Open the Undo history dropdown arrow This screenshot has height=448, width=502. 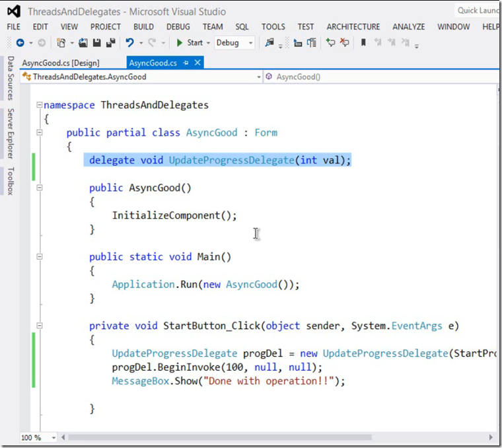pyautogui.click(x=141, y=43)
